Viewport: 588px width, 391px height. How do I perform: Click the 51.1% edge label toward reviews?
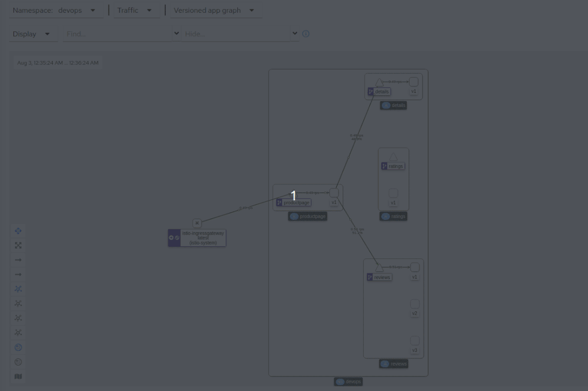(x=357, y=231)
